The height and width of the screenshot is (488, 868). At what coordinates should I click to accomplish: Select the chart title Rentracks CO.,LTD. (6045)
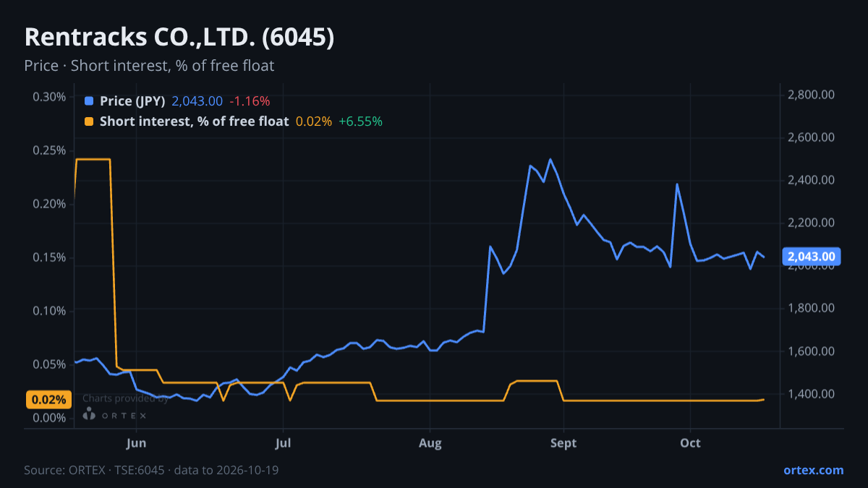tap(179, 38)
